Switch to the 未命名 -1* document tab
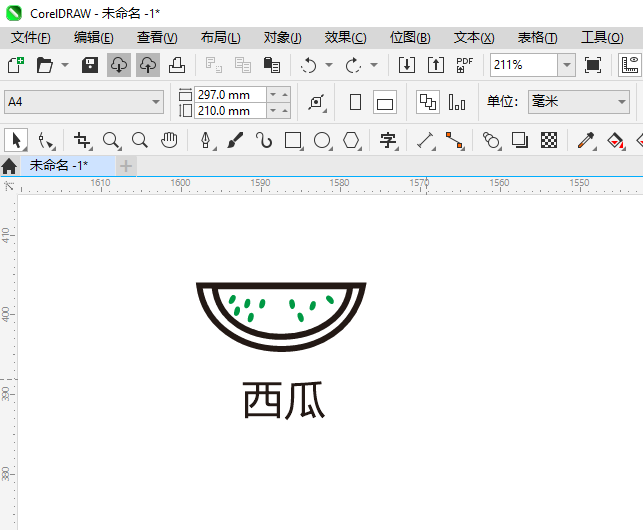 tap(67, 166)
